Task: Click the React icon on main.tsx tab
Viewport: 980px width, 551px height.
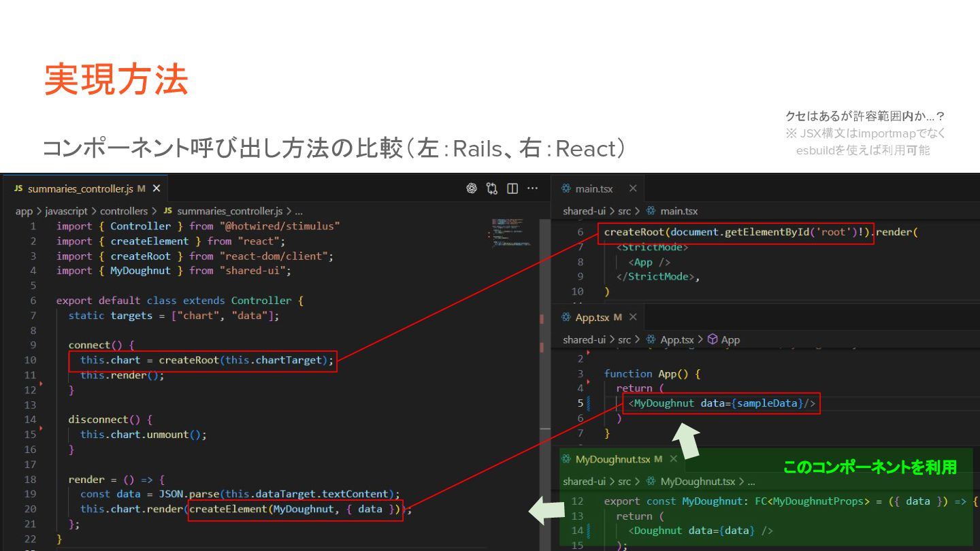Action: [x=565, y=188]
